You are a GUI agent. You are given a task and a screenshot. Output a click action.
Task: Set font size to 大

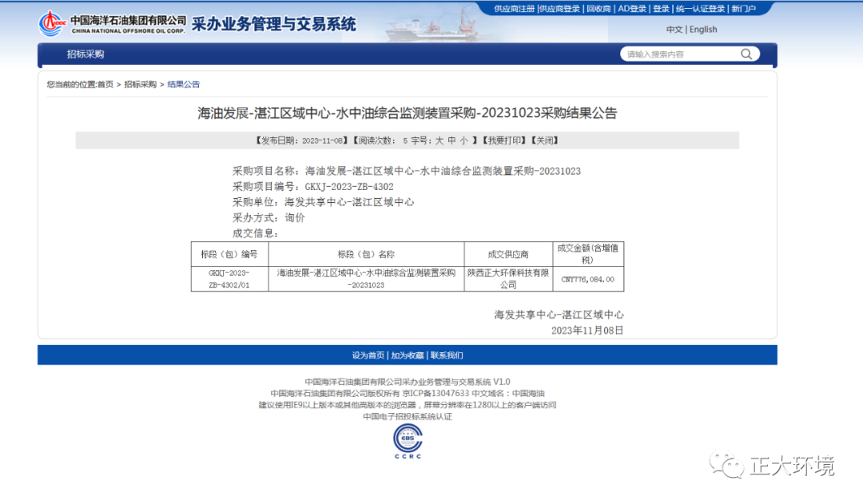click(x=439, y=141)
